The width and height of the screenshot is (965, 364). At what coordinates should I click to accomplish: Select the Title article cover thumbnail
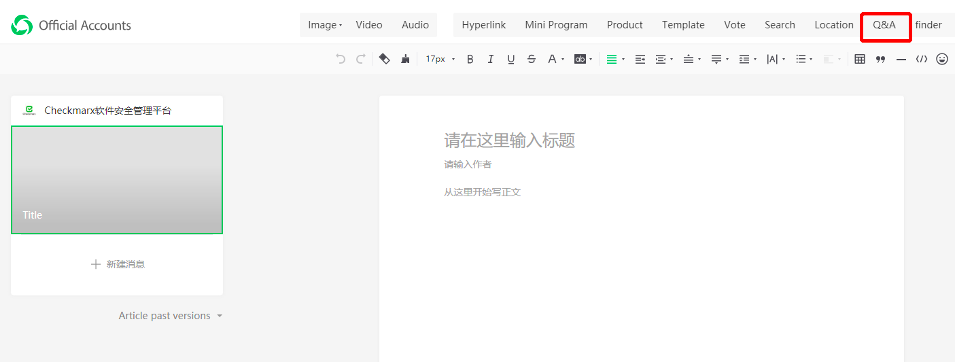click(117, 180)
